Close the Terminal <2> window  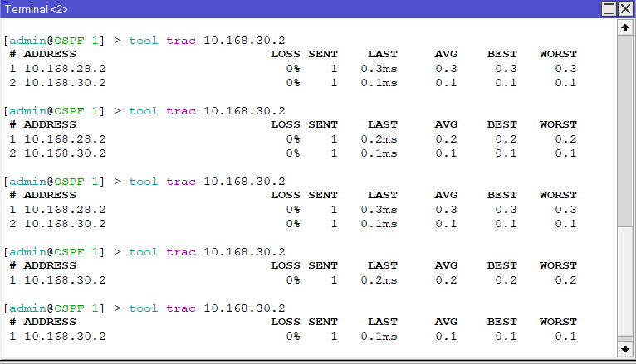pyautogui.click(x=625, y=8)
